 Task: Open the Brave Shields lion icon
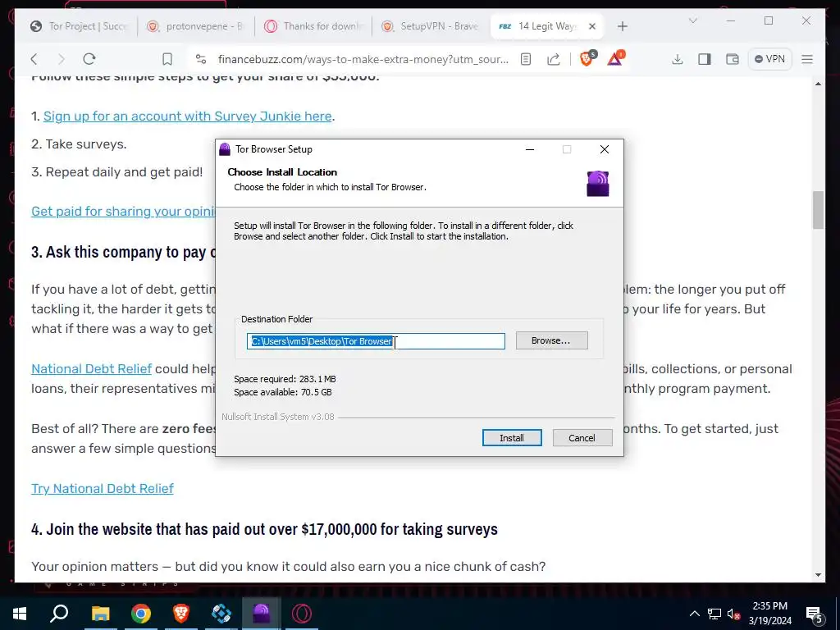pos(587,58)
